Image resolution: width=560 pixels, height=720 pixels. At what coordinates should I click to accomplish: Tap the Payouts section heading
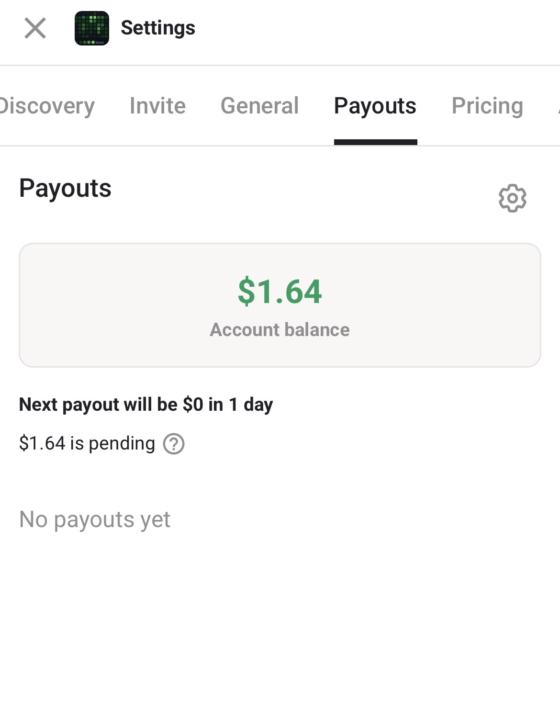tap(65, 189)
